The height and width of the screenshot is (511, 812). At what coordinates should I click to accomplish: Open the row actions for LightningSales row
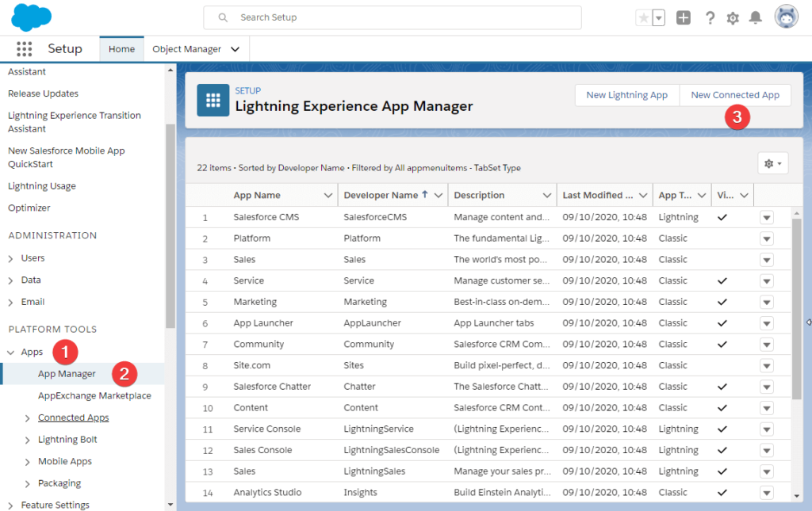[767, 471]
